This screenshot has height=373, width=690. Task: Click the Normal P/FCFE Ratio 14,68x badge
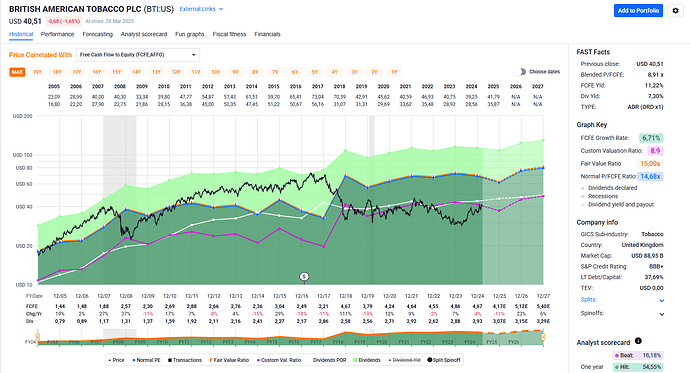650,176
